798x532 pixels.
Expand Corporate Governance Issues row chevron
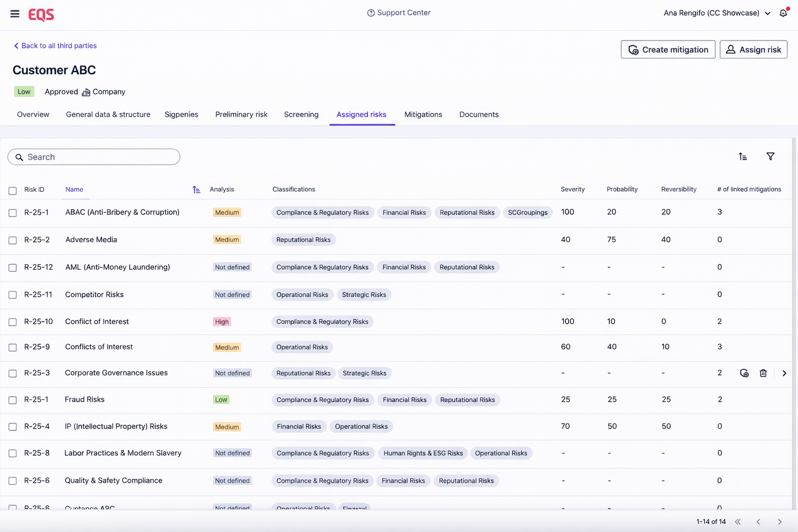pyautogui.click(x=784, y=373)
